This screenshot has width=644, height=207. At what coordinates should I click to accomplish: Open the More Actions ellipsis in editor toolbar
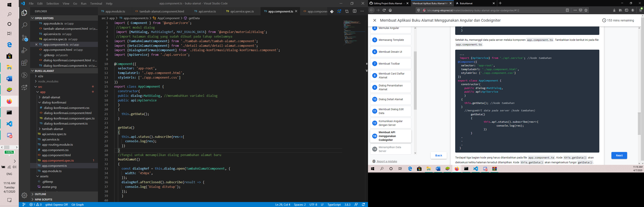362,11
